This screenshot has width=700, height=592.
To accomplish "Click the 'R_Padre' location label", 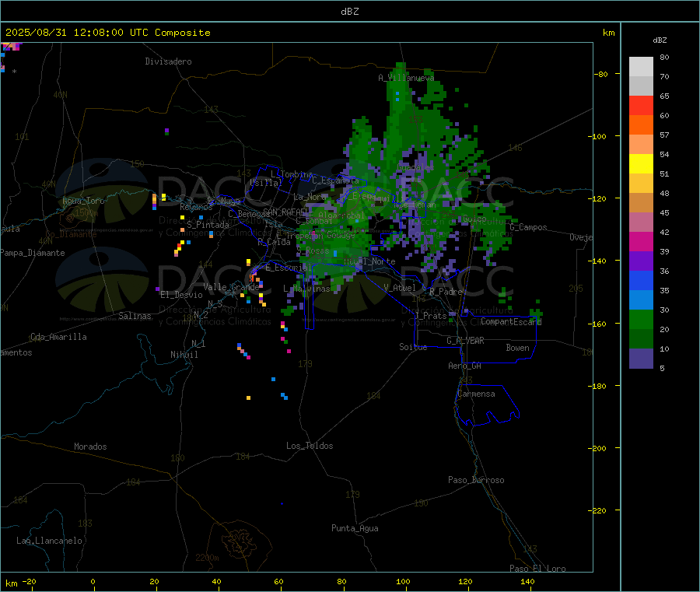I will [446, 292].
